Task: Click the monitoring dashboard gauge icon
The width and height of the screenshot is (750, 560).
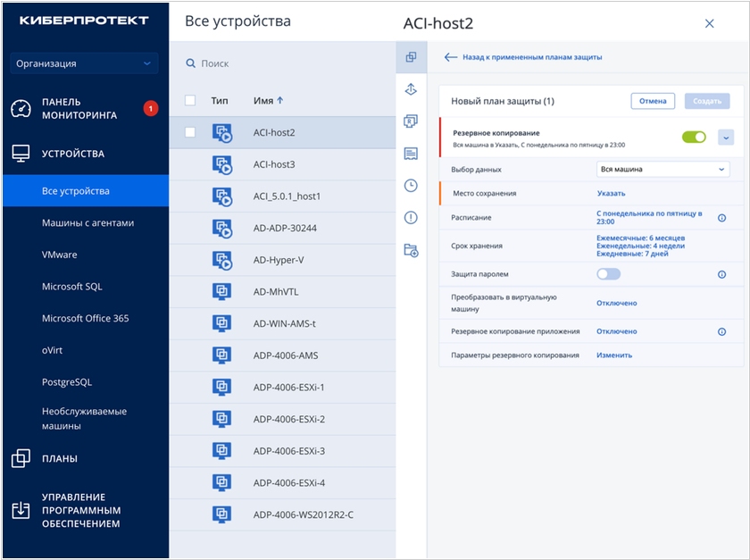Action: 21,109
